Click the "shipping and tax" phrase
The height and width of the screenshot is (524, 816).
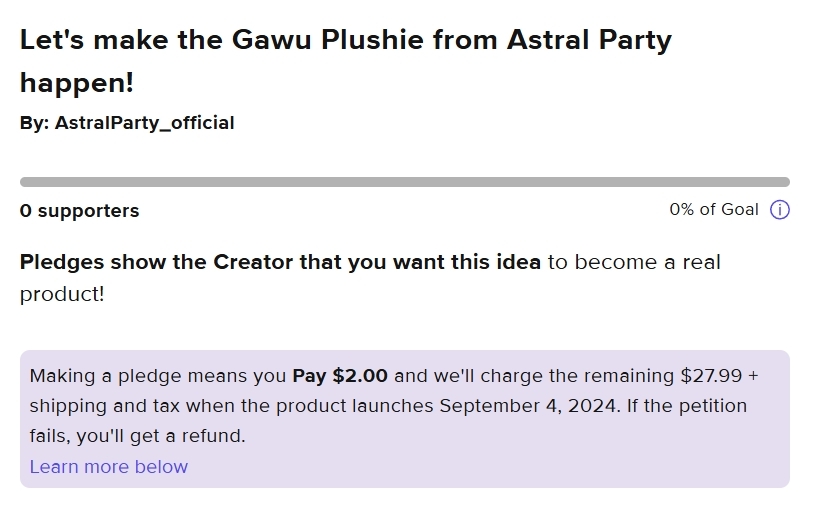click(105, 405)
